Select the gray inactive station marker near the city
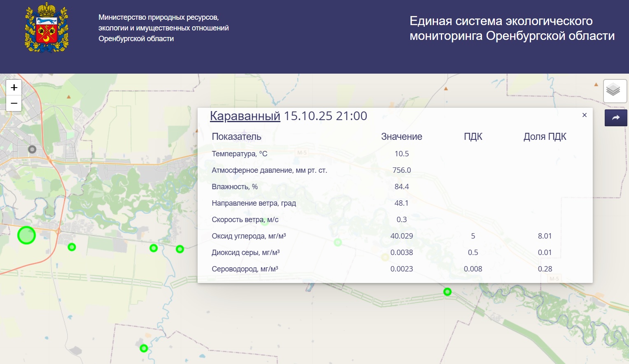 pyautogui.click(x=32, y=150)
